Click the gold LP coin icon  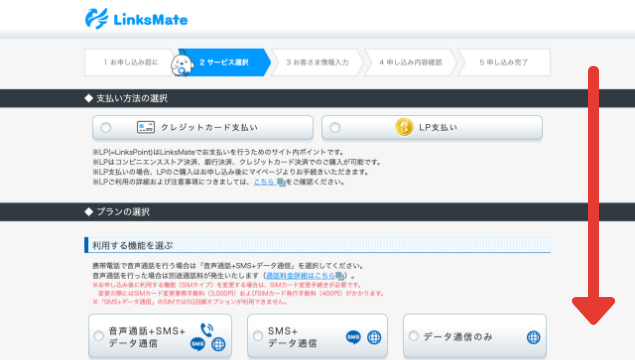[x=404, y=127]
